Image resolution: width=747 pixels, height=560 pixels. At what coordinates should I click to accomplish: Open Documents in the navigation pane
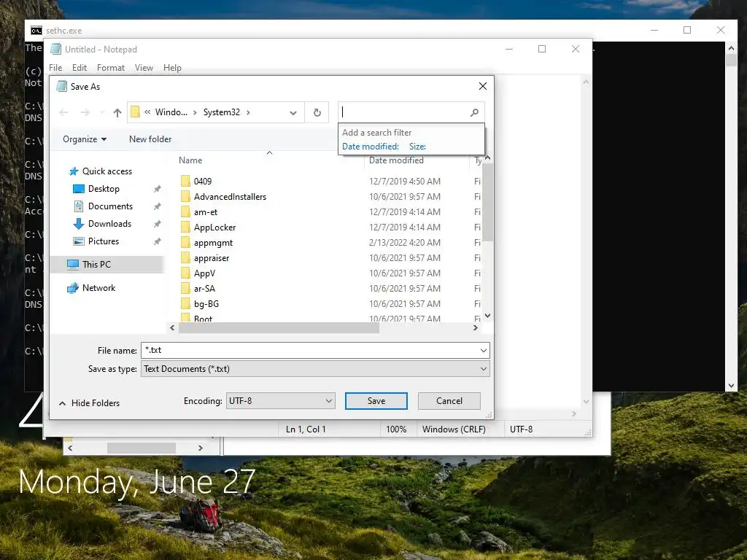point(110,206)
